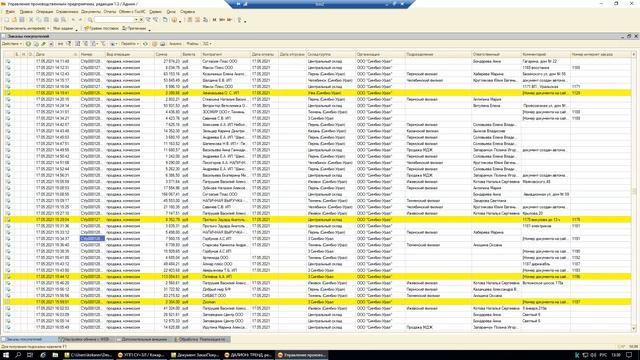Click the Edit pencil icon in list toolbar

(43, 44)
